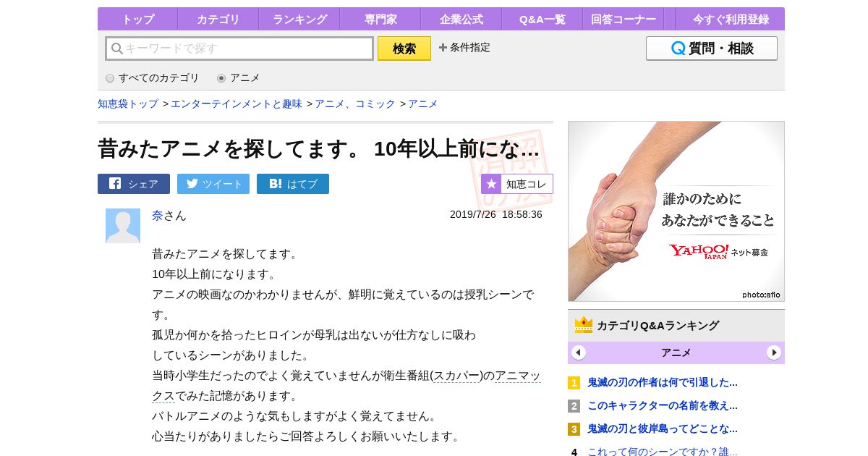868x456 pixels.
Task: Tweet this question via ツイート
Action: (213, 184)
